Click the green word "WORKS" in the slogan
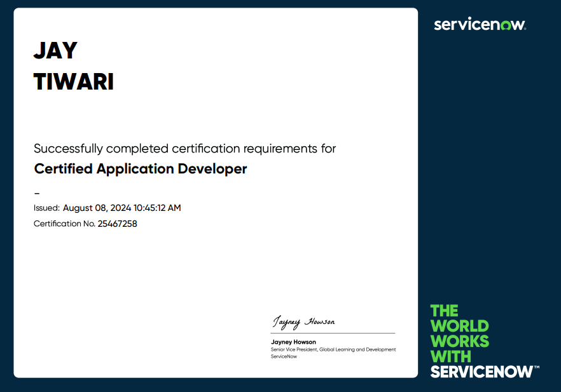Viewport: 561px width, 392px height. click(460, 341)
